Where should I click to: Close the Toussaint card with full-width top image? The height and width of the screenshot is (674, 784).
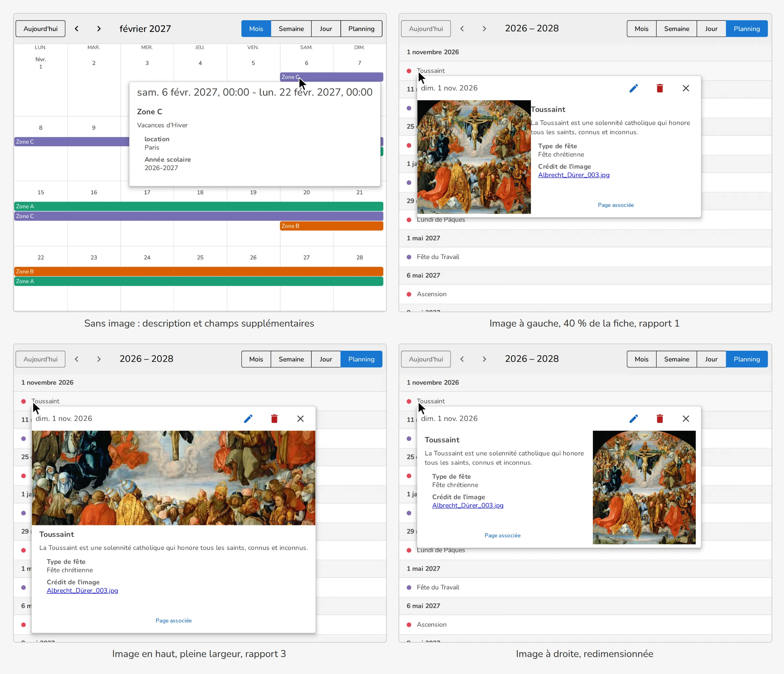point(301,419)
